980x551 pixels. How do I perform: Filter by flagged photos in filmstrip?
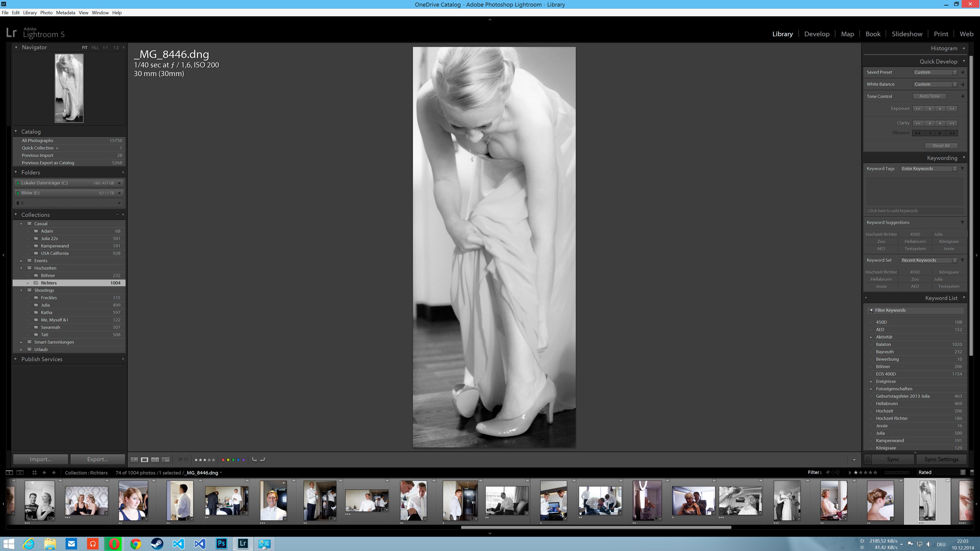(827, 473)
